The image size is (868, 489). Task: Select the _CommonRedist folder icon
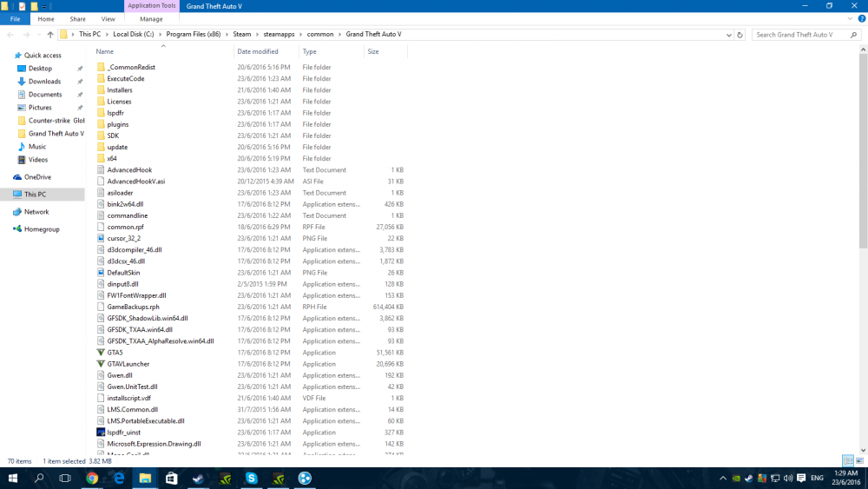click(101, 67)
